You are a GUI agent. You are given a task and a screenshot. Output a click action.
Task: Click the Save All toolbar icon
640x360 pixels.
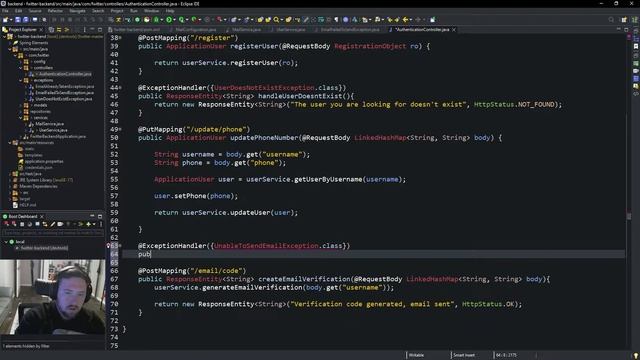(26, 20)
